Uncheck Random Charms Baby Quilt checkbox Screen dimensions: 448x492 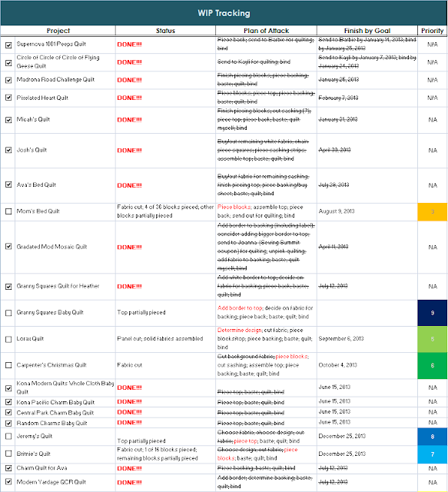click(x=8, y=424)
